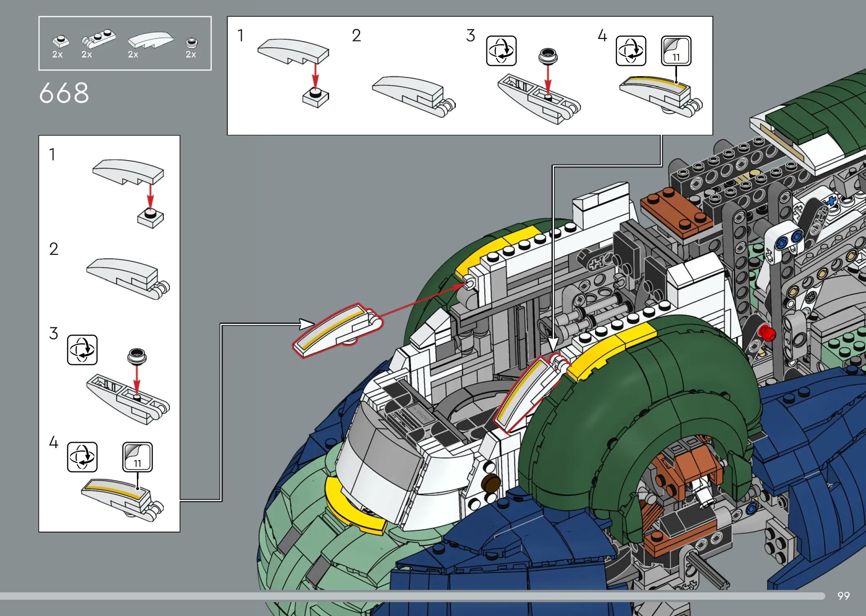Click the rotate icon in top panel step 3
The width and height of the screenshot is (866, 616).
point(501,51)
